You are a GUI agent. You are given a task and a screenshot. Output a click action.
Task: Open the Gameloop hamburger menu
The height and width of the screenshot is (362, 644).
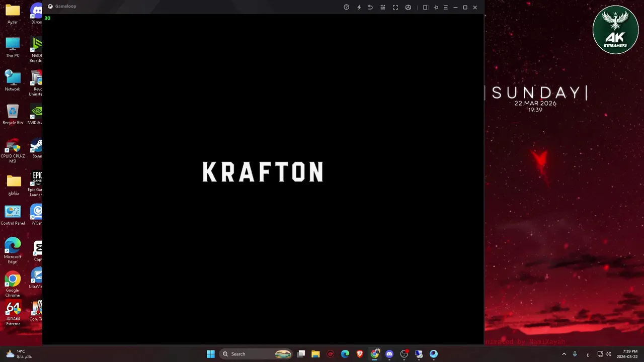coord(445,7)
